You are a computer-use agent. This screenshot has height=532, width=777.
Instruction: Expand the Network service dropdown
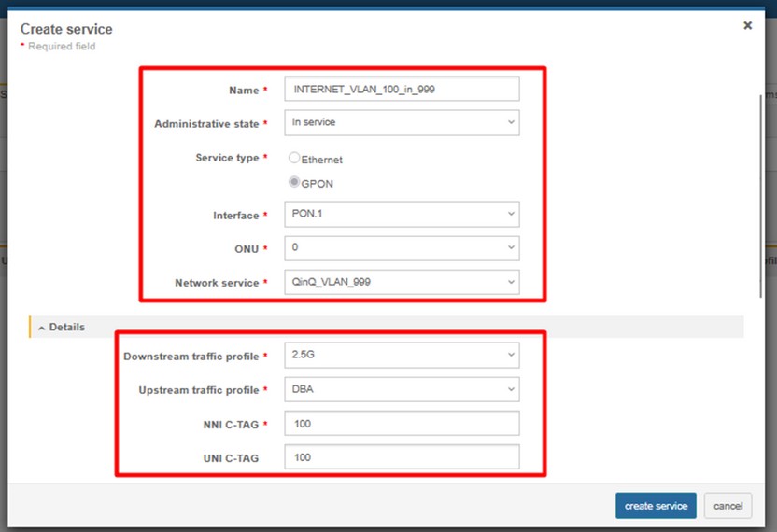pos(402,282)
